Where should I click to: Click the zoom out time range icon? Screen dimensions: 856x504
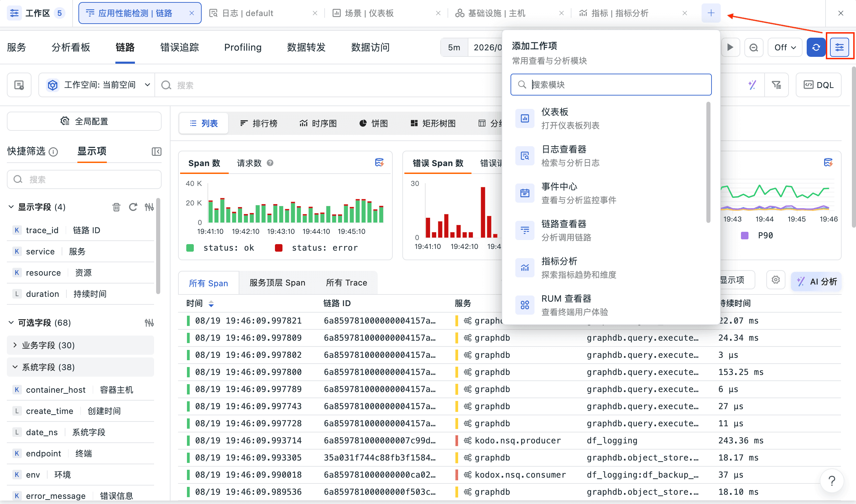(x=754, y=47)
